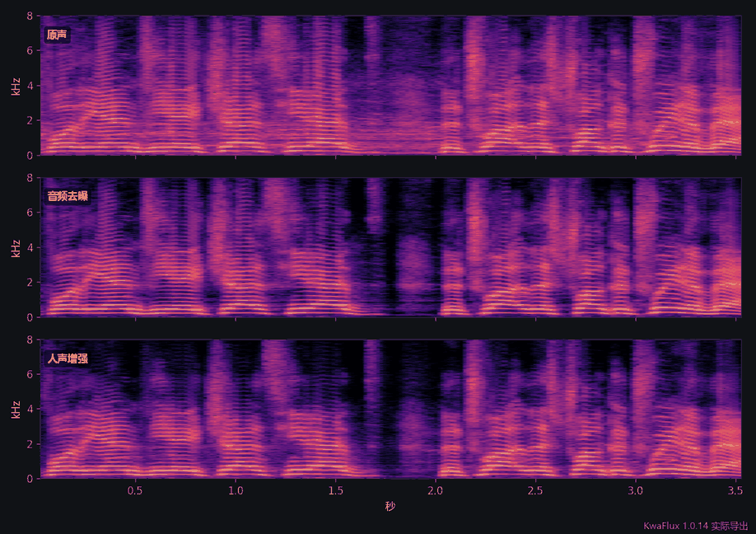Click the 3.0 tick on time axis

(x=636, y=490)
